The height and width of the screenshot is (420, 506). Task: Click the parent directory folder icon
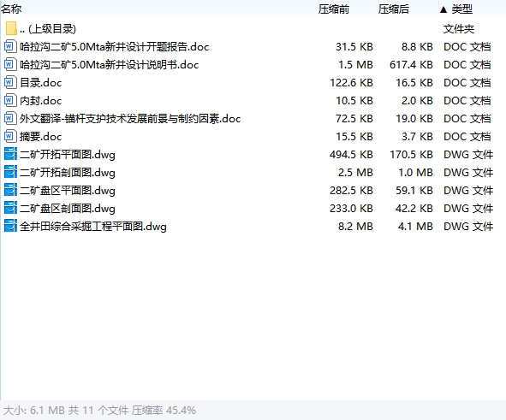(11, 28)
